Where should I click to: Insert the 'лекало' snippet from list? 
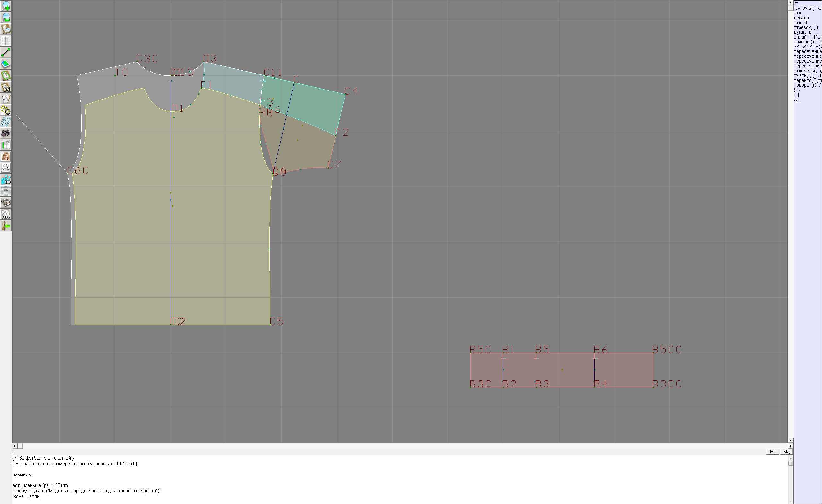(801, 18)
